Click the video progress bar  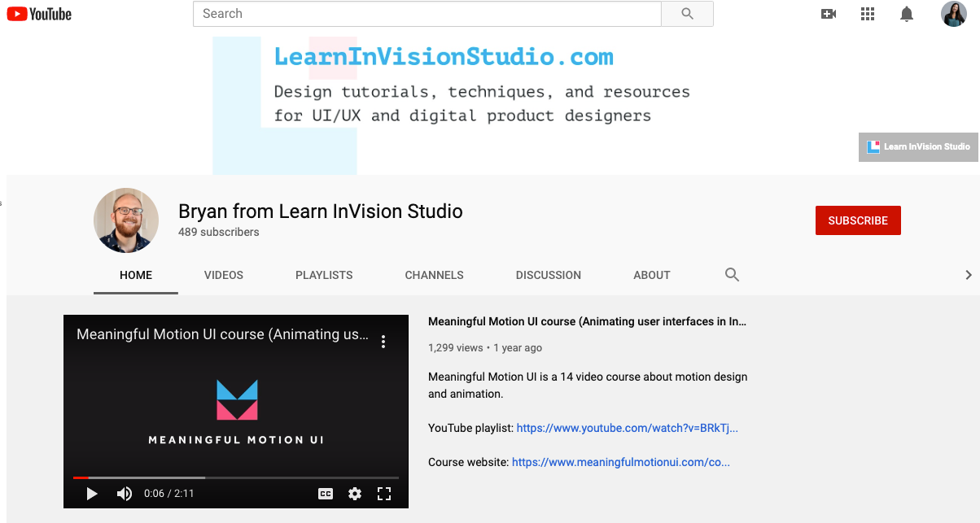click(x=236, y=477)
